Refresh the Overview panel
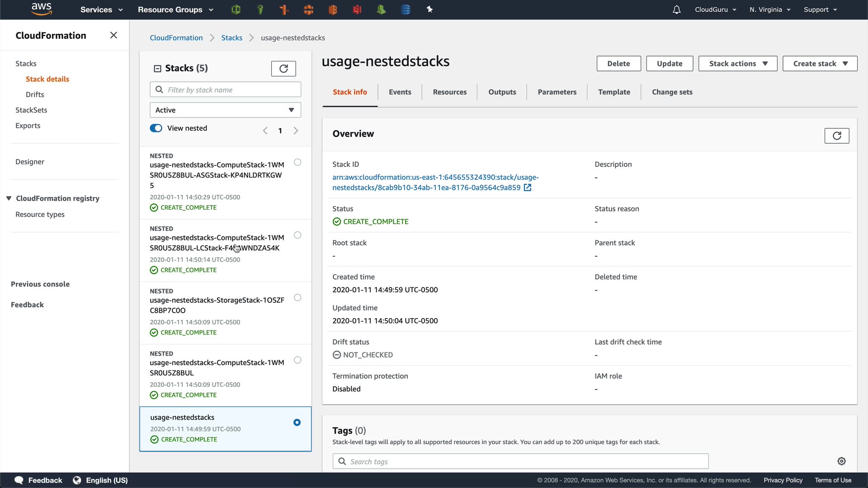 836,136
